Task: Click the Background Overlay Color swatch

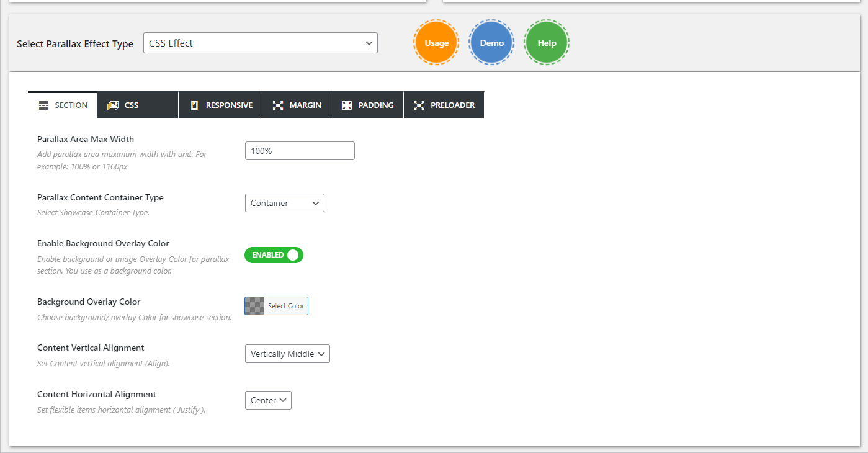Action: tap(255, 306)
